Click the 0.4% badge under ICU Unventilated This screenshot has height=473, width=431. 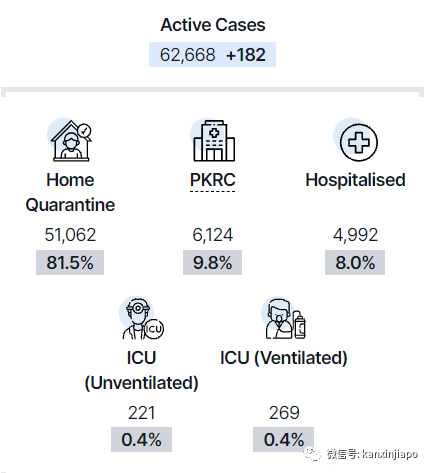click(x=141, y=439)
